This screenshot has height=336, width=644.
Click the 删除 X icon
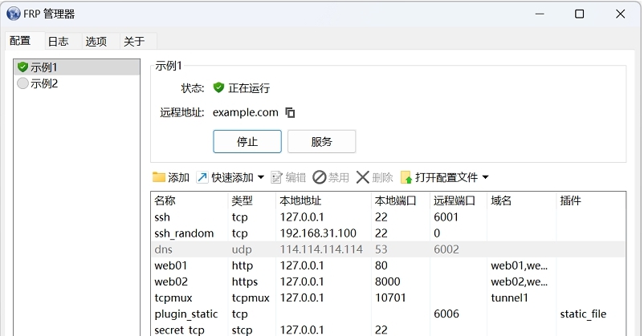tap(362, 177)
